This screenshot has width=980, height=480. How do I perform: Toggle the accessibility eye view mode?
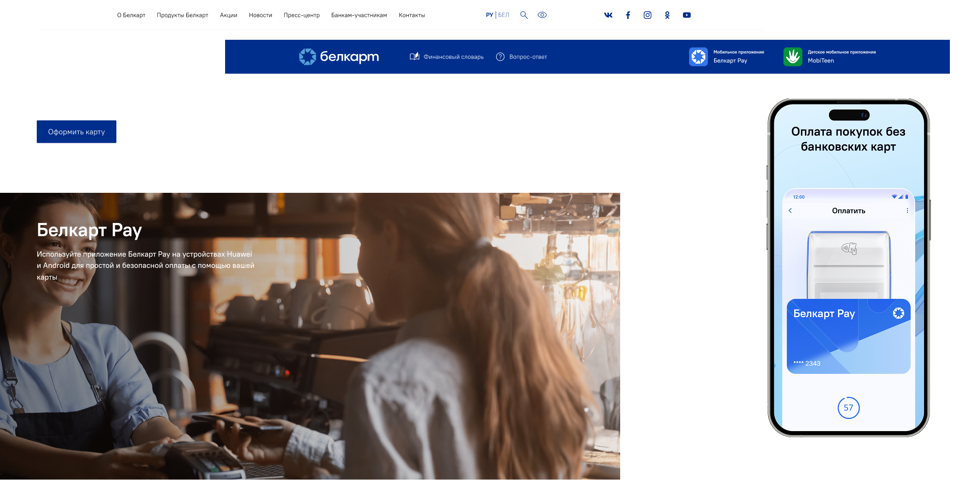pyautogui.click(x=542, y=15)
